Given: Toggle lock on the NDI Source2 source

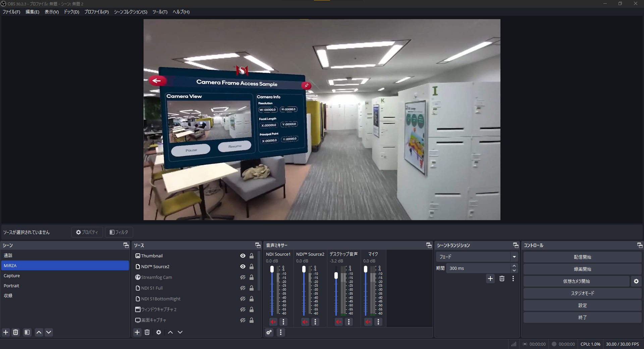Looking at the screenshot, I should coord(252,266).
